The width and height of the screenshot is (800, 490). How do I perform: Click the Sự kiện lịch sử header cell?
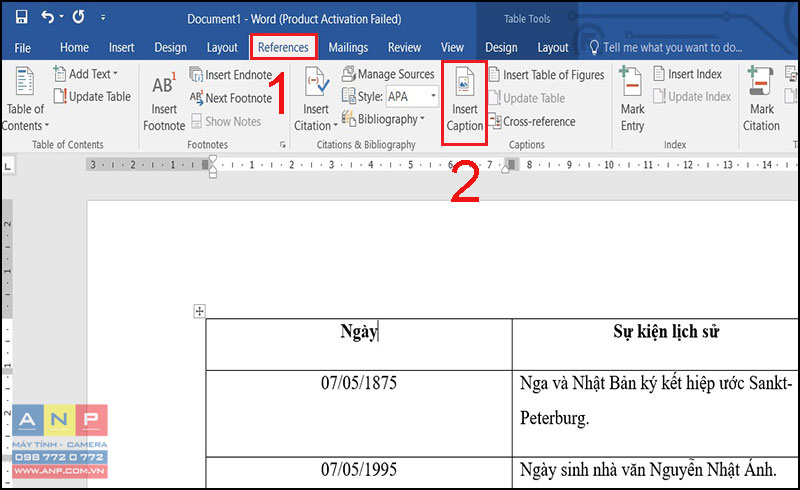pos(655,345)
